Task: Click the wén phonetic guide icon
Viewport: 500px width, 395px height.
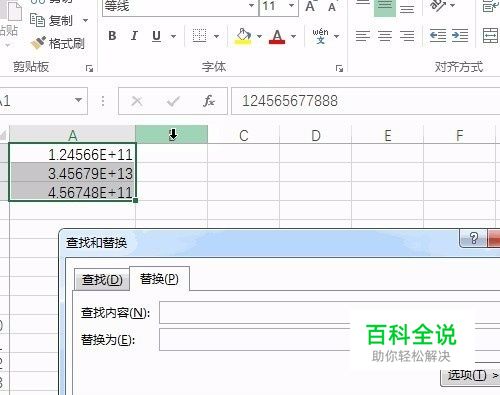Action: coord(320,36)
